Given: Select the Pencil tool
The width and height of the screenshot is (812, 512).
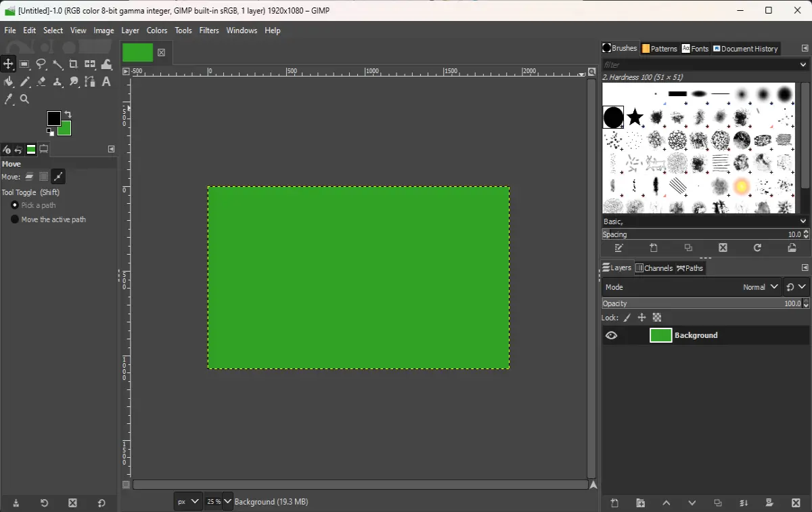Looking at the screenshot, I should tap(24, 81).
